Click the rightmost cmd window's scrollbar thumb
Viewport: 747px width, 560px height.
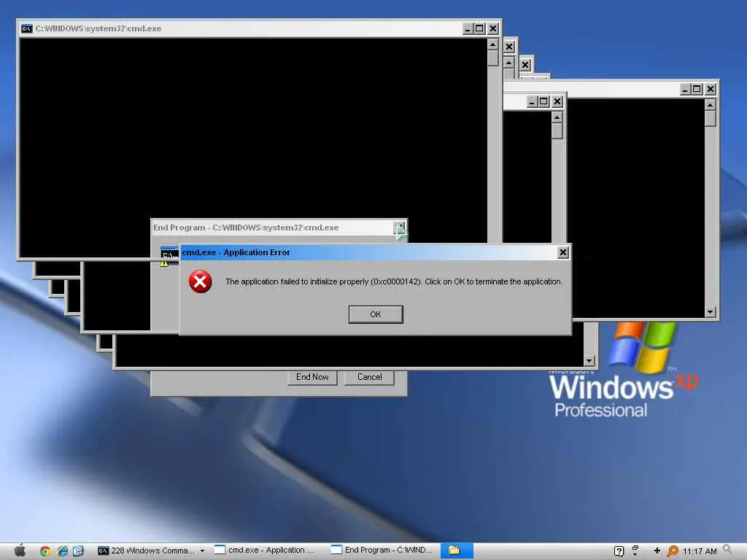[710, 118]
